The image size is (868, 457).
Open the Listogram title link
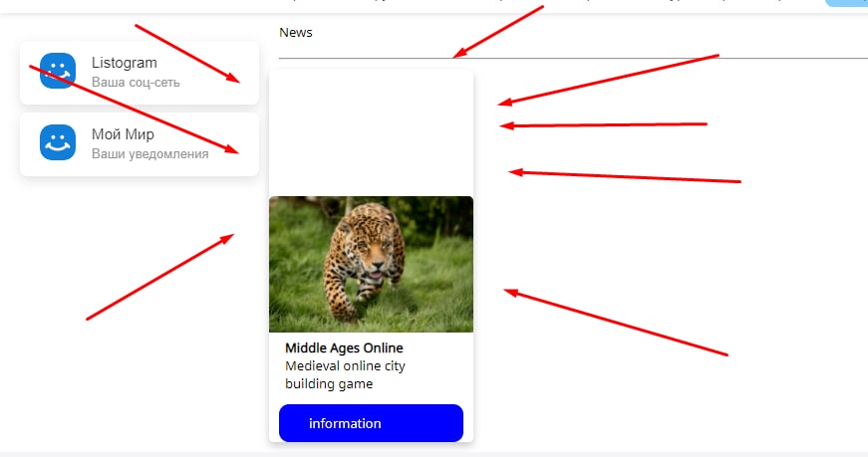pyautogui.click(x=124, y=63)
